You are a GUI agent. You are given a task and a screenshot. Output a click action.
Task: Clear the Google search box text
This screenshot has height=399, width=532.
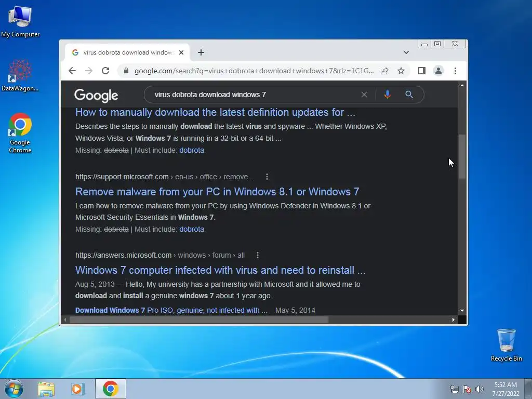(364, 95)
